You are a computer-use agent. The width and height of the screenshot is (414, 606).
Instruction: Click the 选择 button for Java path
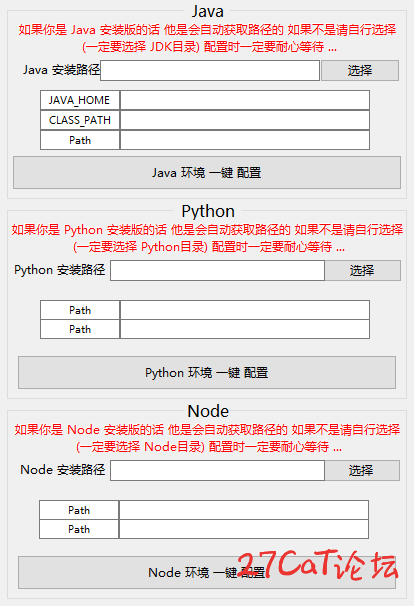coord(360,70)
